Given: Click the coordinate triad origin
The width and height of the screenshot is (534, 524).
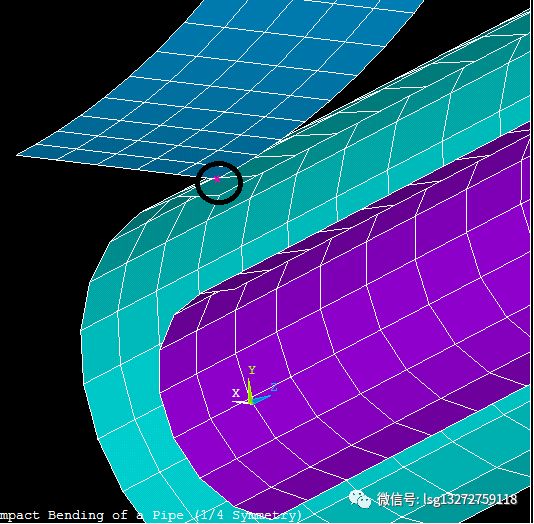Looking at the screenshot, I should [251, 403].
